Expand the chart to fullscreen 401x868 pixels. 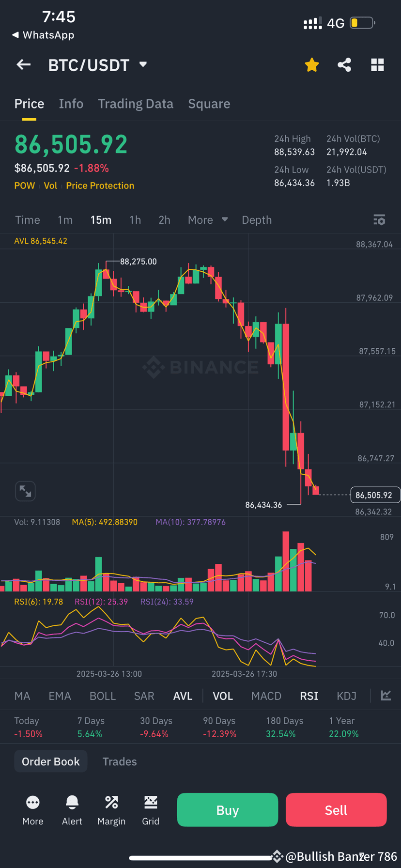point(25,491)
